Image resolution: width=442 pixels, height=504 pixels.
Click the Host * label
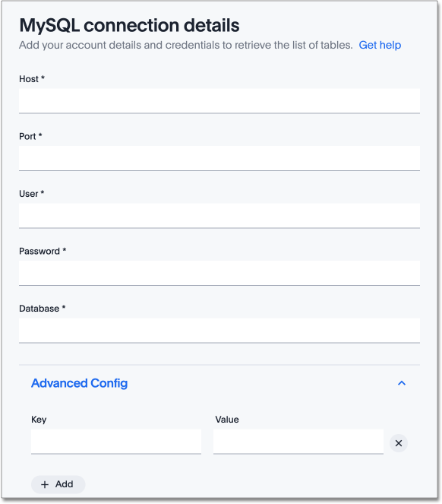[32, 79]
